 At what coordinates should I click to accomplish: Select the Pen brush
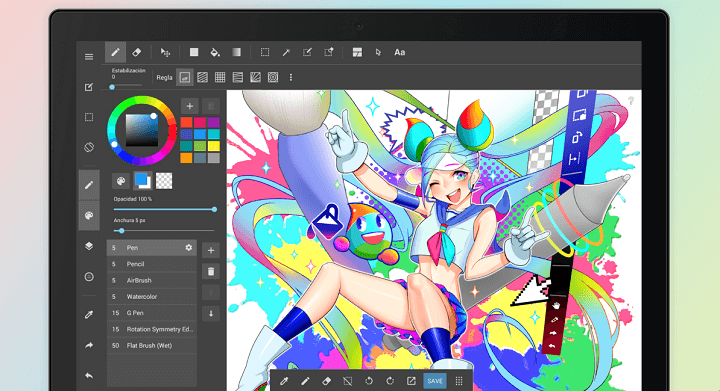pyautogui.click(x=152, y=248)
